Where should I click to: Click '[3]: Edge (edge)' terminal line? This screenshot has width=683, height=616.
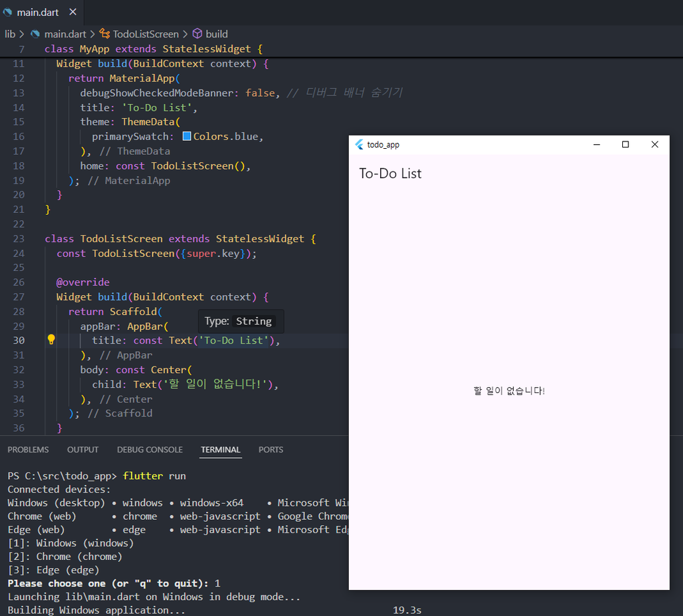(x=53, y=570)
